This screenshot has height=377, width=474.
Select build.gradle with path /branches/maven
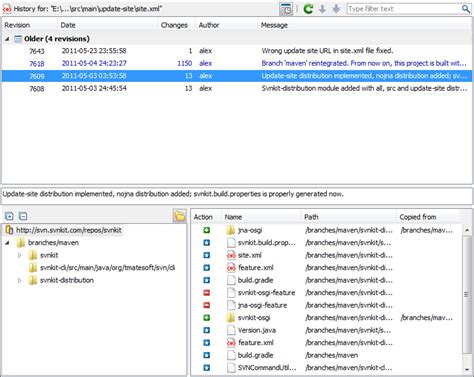point(255,355)
